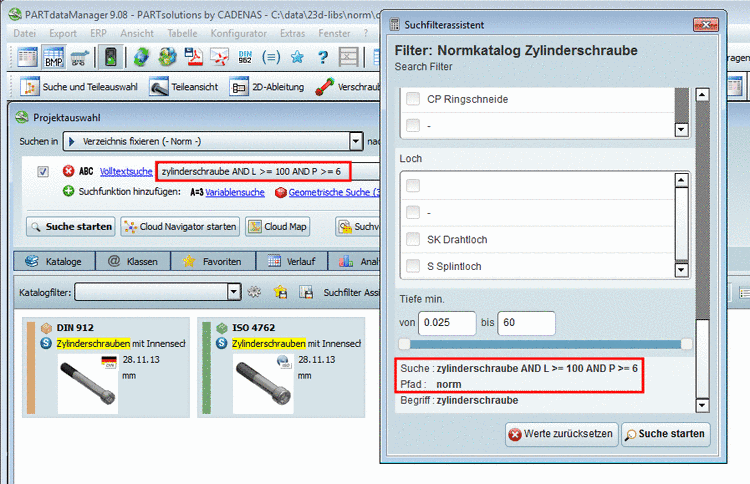Click the DIN 962 toolbar icon
The width and height of the screenshot is (750, 484).
point(245,57)
